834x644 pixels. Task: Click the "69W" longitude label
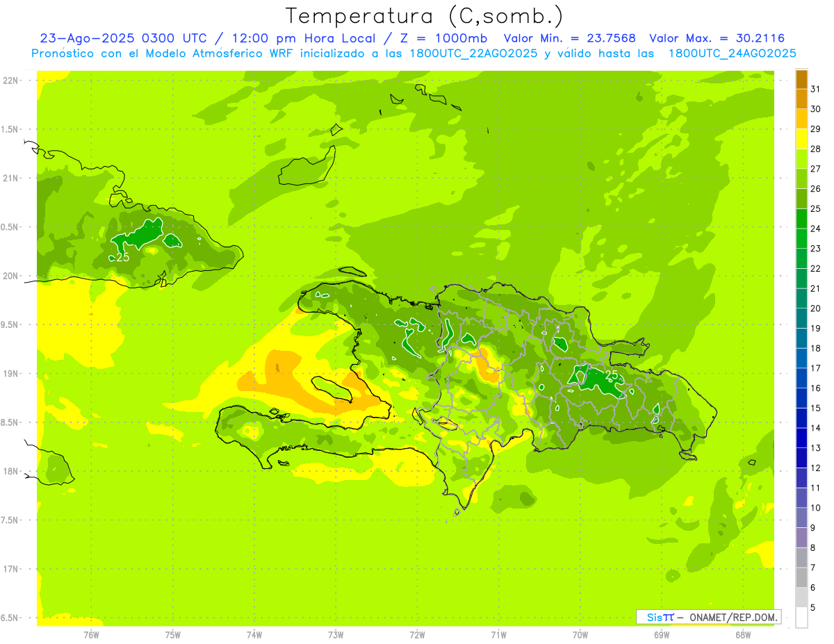662,634
